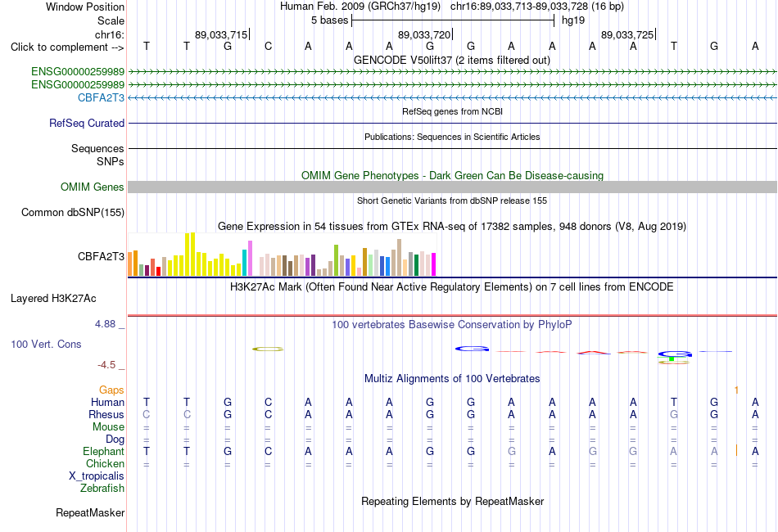This screenshot has width=778, height=532.
Task: Click the Common dbSNP(155) label
Action: pyautogui.click(x=72, y=212)
